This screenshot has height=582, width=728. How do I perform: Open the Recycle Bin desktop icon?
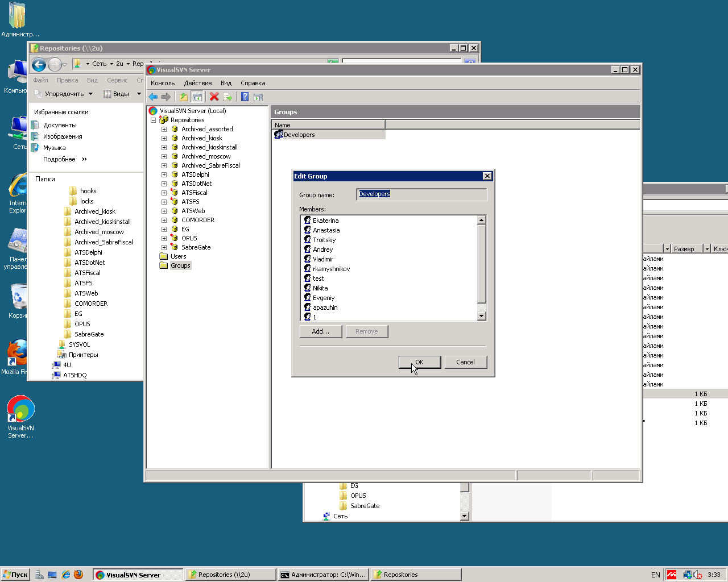[x=18, y=301]
